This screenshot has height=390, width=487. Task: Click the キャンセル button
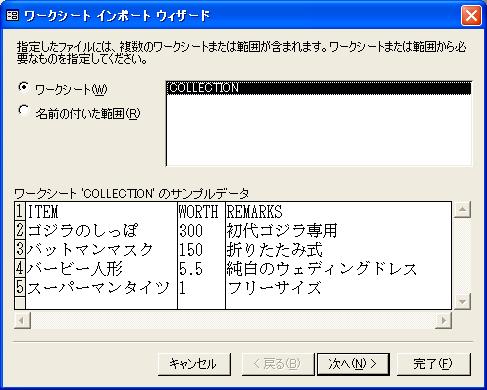(x=194, y=364)
